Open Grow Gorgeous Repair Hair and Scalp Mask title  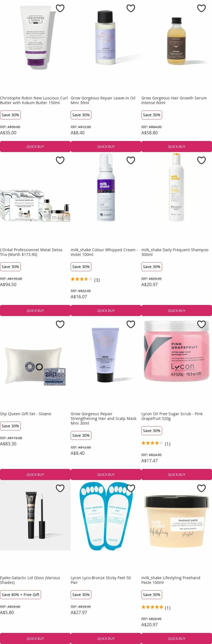pos(104,419)
